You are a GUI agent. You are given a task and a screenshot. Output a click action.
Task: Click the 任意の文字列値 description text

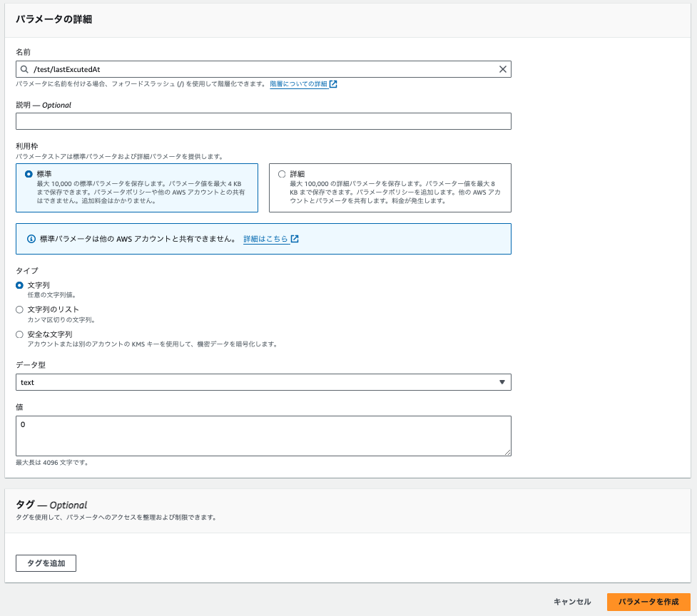[x=51, y=295]
